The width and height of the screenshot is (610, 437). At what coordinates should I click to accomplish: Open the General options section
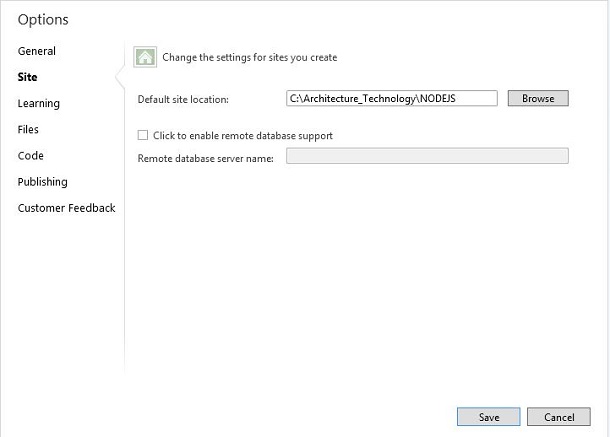37,51
